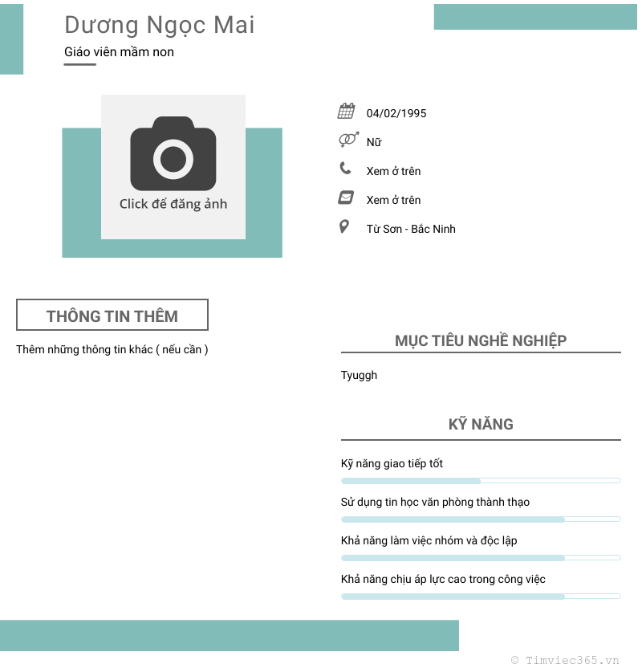The height and width of the screenshot is (672, 642).
Task: Click the location pin icon
Action: coord(344,227)
